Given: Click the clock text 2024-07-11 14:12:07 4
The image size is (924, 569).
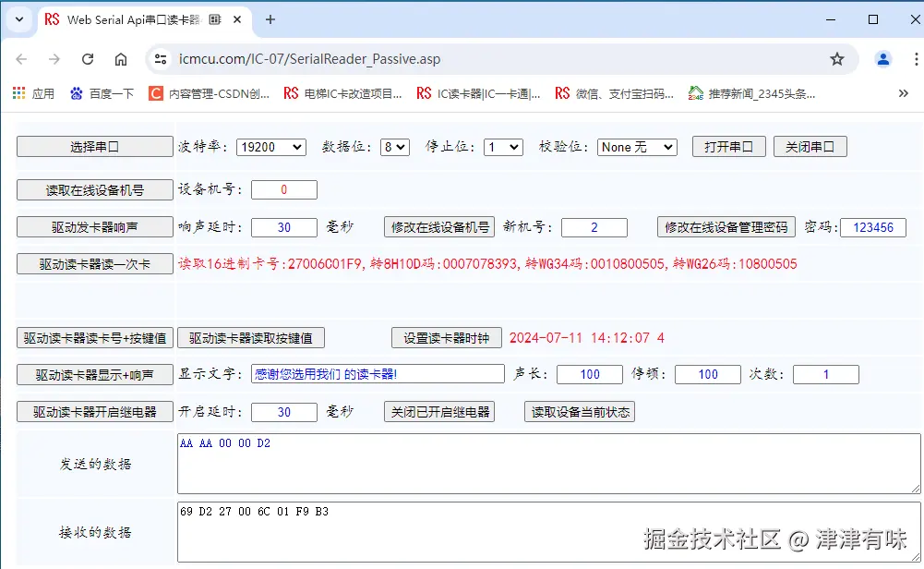Looking at the screenshot, I should 586,338.
